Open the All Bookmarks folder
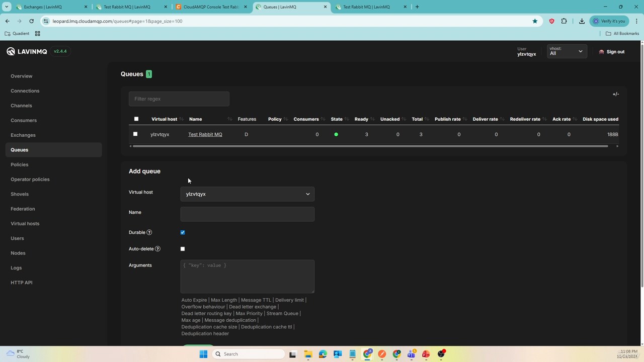The width and height of the screenshot is (644, 362). tap(622, 34)
